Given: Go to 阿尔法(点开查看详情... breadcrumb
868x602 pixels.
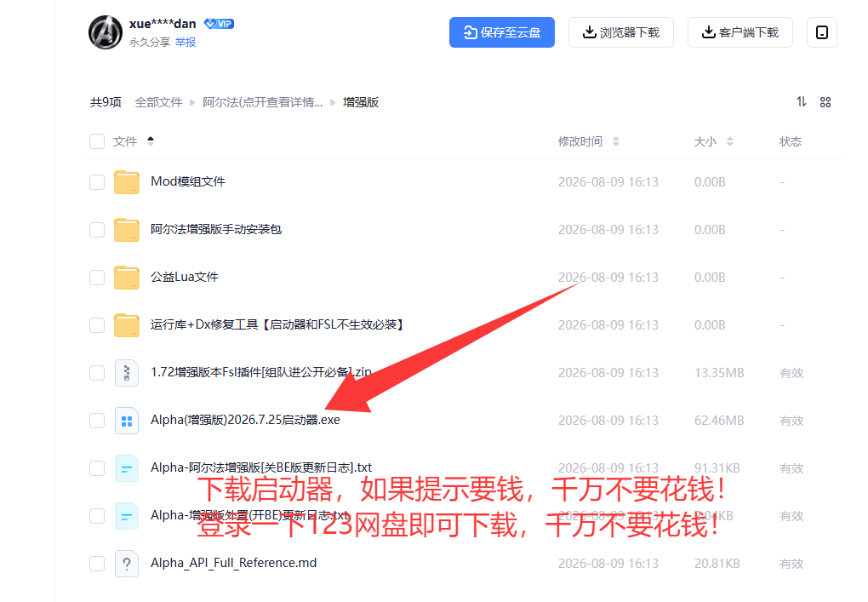Looking at the screenshot, I should (x=262, y=102).
